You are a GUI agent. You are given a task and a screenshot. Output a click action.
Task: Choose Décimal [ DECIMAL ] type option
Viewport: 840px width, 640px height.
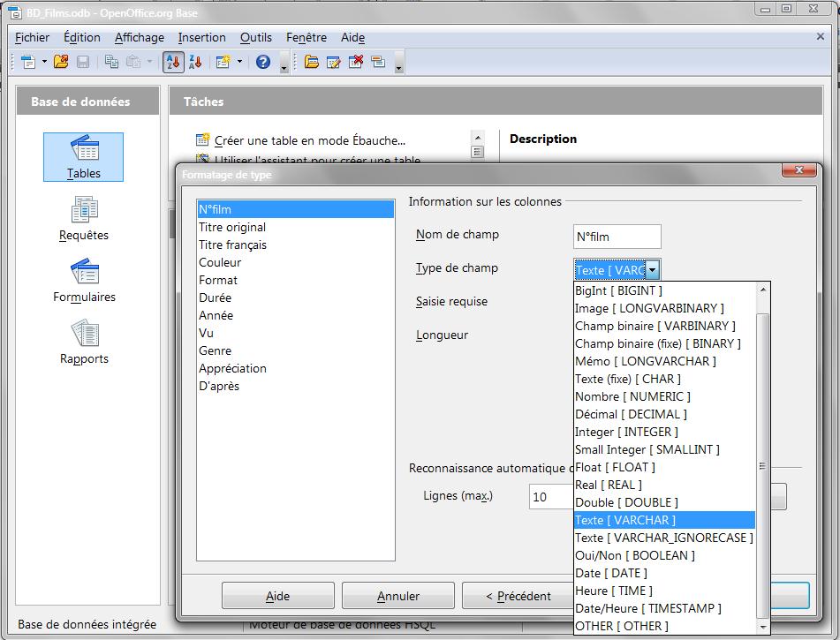664,415
